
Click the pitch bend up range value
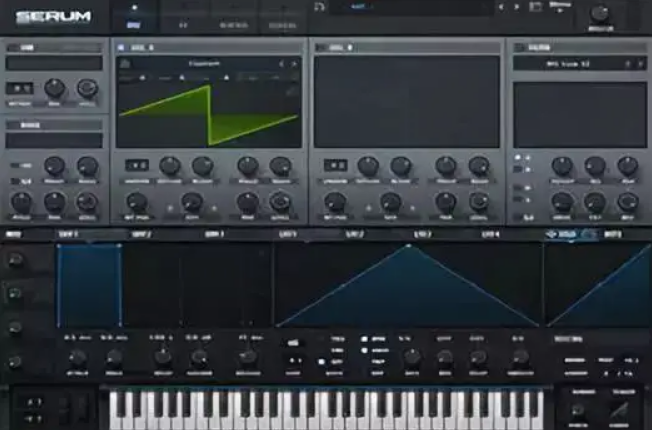coord(34,402)
